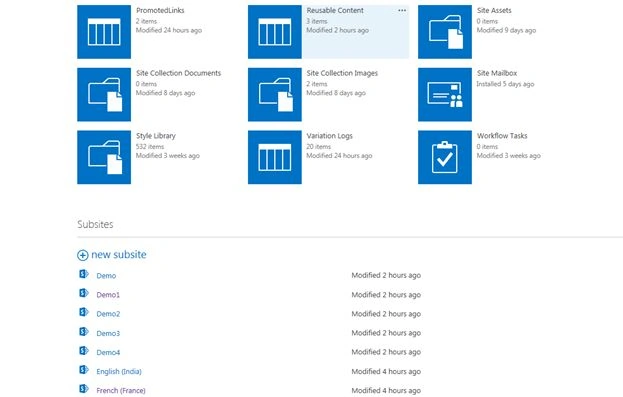Viewport: 623px width, 397px height.
Task: Open the Demo subsite link
Action: click(x=106, y=276)
